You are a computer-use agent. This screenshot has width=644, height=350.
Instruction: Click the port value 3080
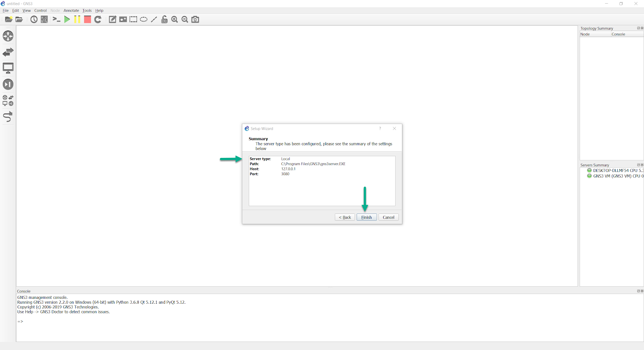click(285, 174)
